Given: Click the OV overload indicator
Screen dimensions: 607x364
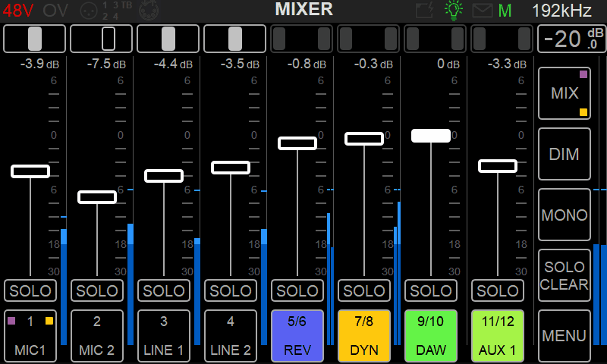Looking at the screenshot, I should click(55, 11).
